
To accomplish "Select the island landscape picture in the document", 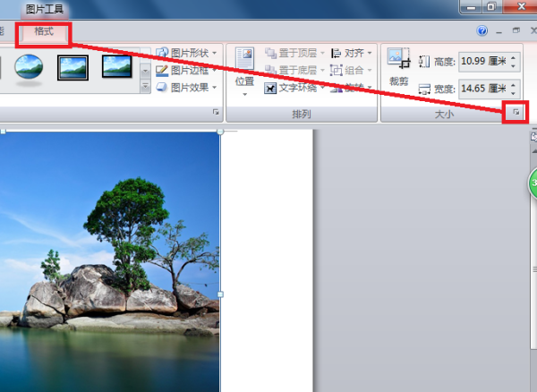I will 109,260.
